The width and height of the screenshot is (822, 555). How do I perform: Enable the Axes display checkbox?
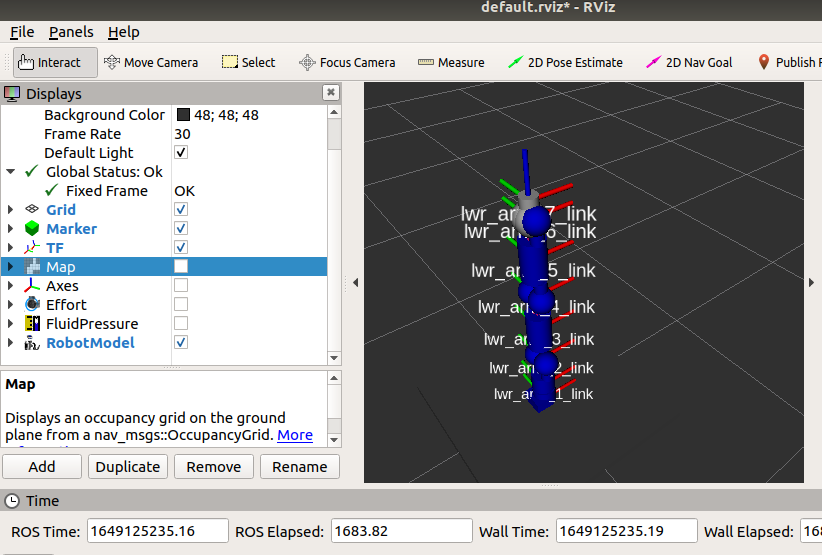[x=181, y=286]
